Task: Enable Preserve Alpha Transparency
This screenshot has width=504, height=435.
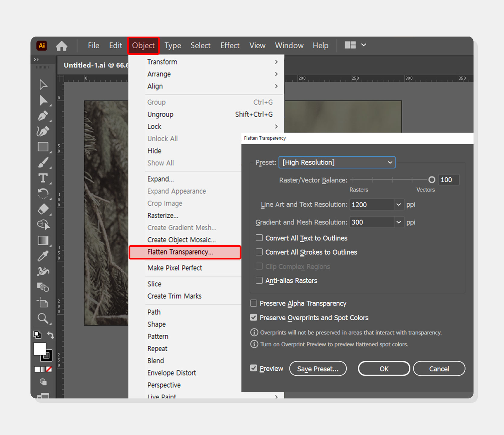Action: coord(254,303)
